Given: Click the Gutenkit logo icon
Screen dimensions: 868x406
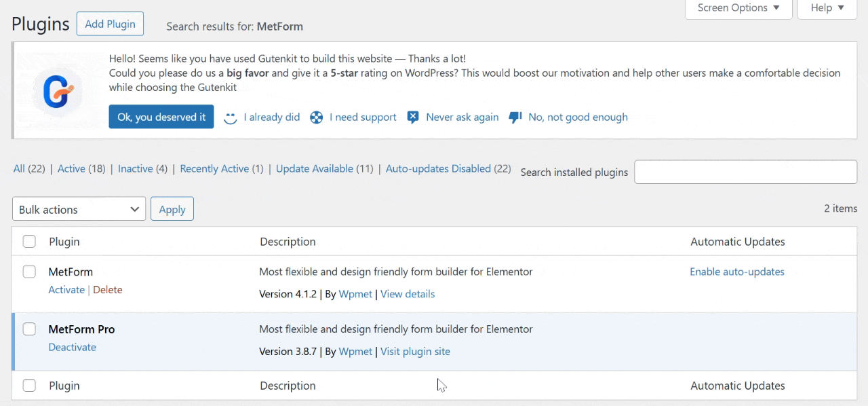Looking at the screenshot, I should pyautogui.click(x=58, y=91).
